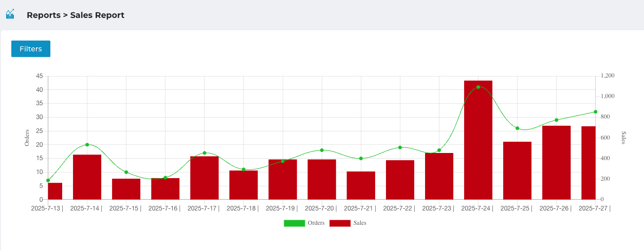Click the 2025-7-27 axis label
644x250 pixels.
(x=595, y=208)
